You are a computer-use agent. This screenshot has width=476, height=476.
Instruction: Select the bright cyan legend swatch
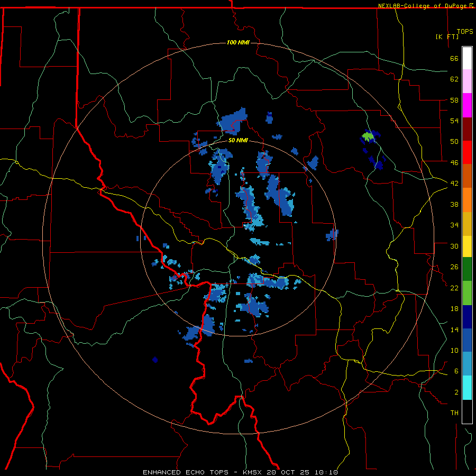pos(467,388)
